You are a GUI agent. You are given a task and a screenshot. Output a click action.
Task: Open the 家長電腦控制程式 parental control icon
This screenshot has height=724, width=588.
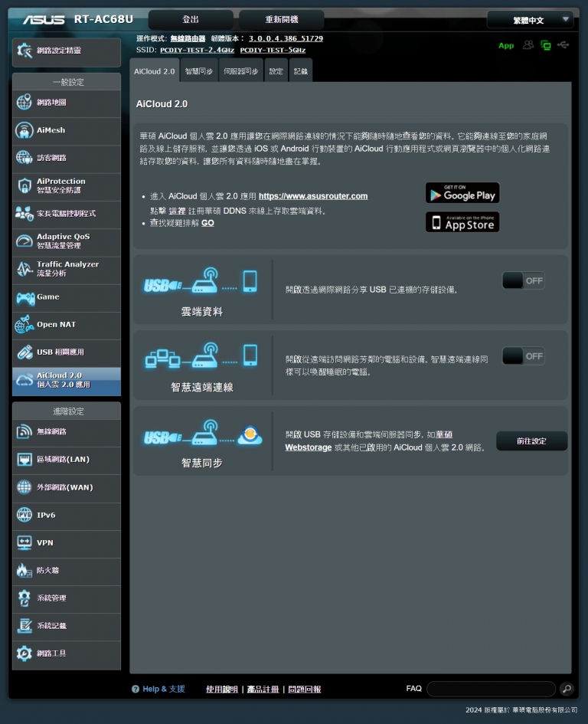24,213
